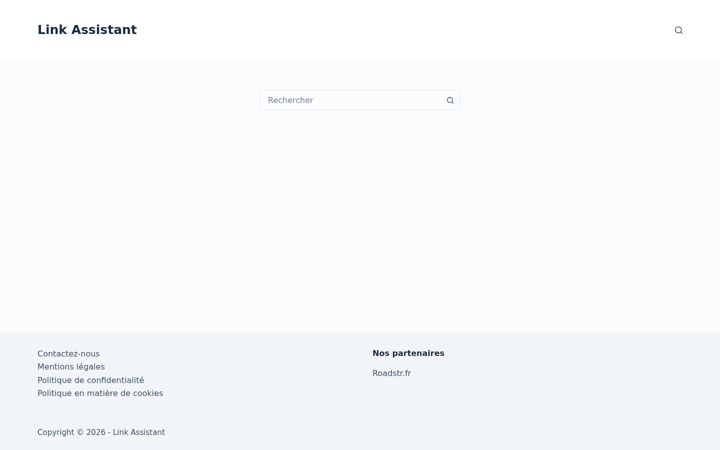Submit search with the magnifier inside Rechercher field

point(450,100)
